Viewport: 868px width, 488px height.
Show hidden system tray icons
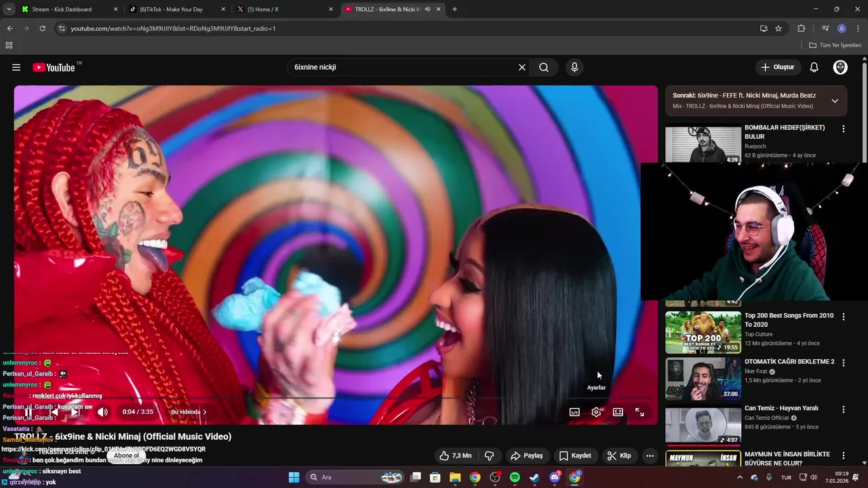click(740, 477)
